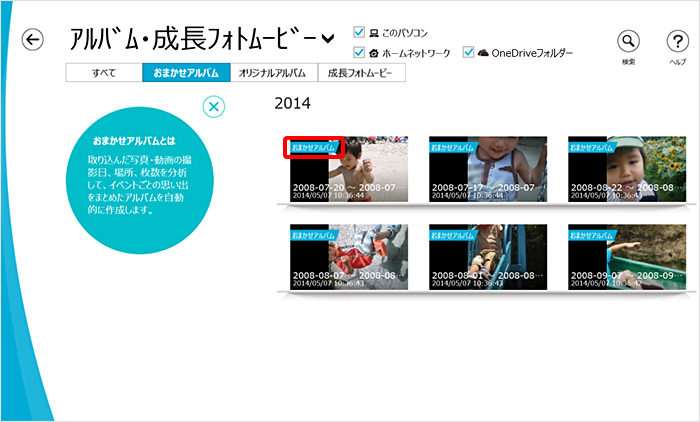700x422 pixels.
Task: Open album dated 2008-07-17 thumbnail
Action: [x=488, y=169]
